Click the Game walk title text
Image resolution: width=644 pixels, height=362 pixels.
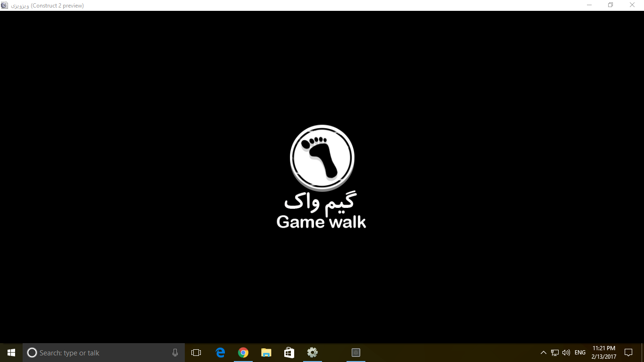point(321,222)
